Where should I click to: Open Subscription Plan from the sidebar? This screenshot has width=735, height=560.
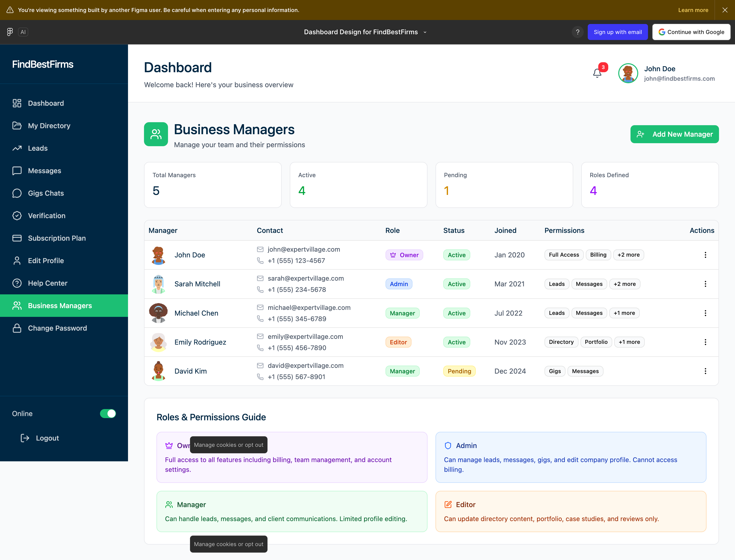pos(57,238)
